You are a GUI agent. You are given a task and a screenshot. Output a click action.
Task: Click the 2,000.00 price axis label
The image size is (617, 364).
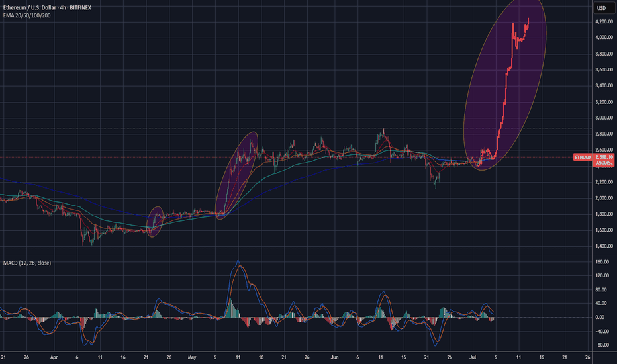pos(604,198)
